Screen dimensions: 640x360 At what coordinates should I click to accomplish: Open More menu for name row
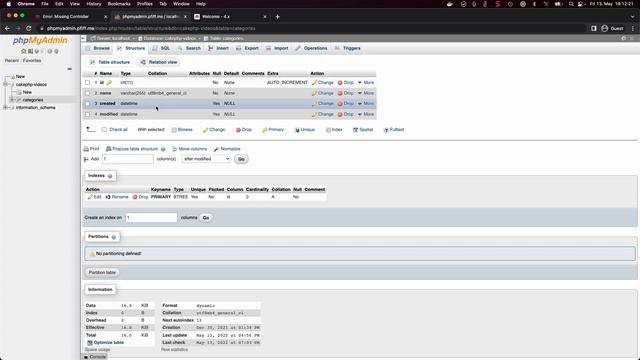pyautogui.click(x=366, y=93)
